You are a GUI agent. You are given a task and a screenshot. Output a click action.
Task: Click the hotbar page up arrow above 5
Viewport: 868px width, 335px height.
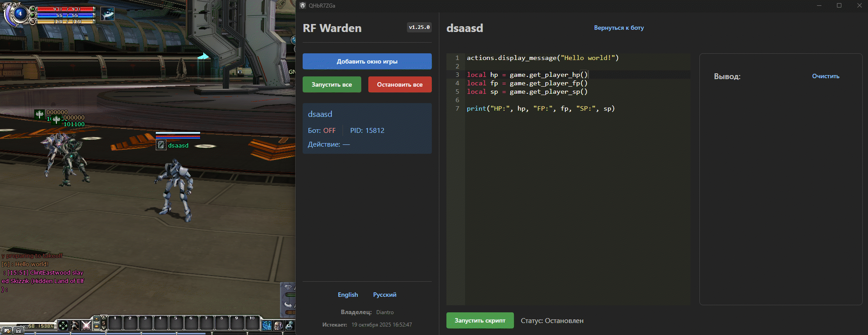(x=104, y=318)
